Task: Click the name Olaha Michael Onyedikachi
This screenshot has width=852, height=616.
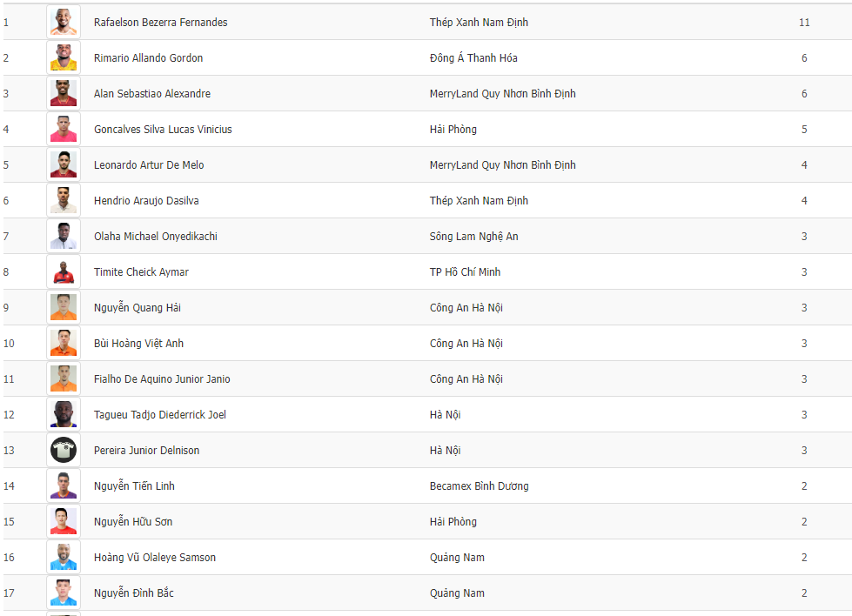Action: point(156,237)
